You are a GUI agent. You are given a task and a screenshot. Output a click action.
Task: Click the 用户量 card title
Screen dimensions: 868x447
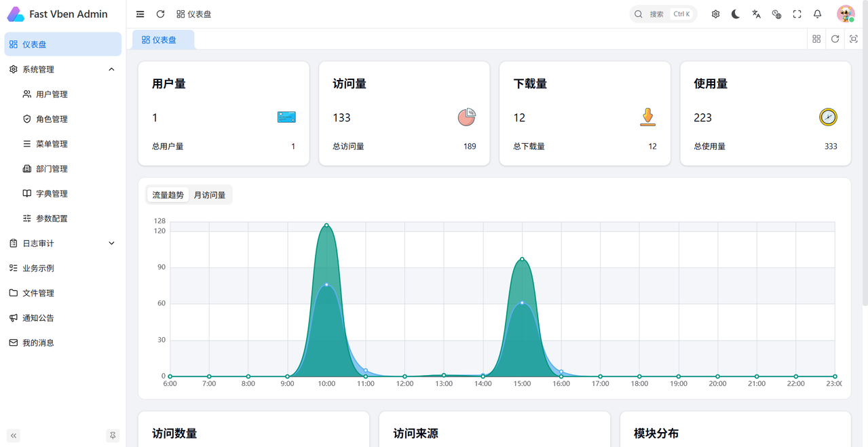click(169, 84)
